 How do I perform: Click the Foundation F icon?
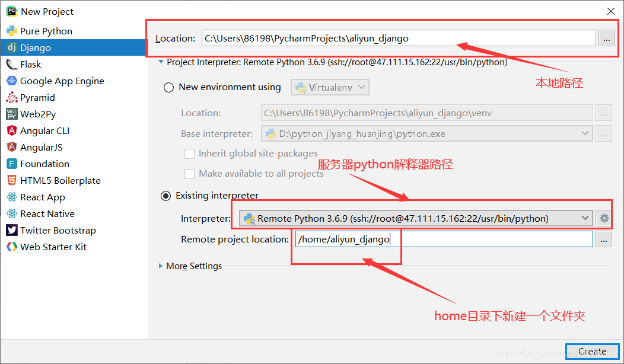tap(11, 164)
